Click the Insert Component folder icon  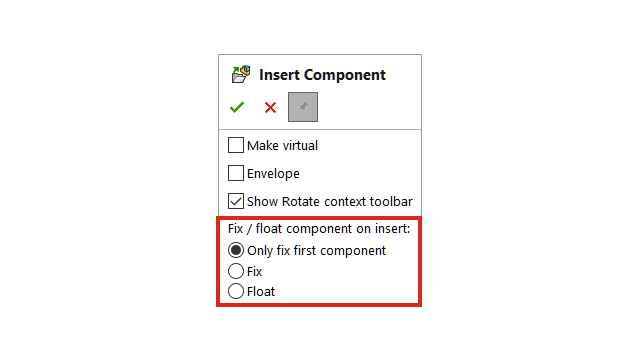point(241,74)
